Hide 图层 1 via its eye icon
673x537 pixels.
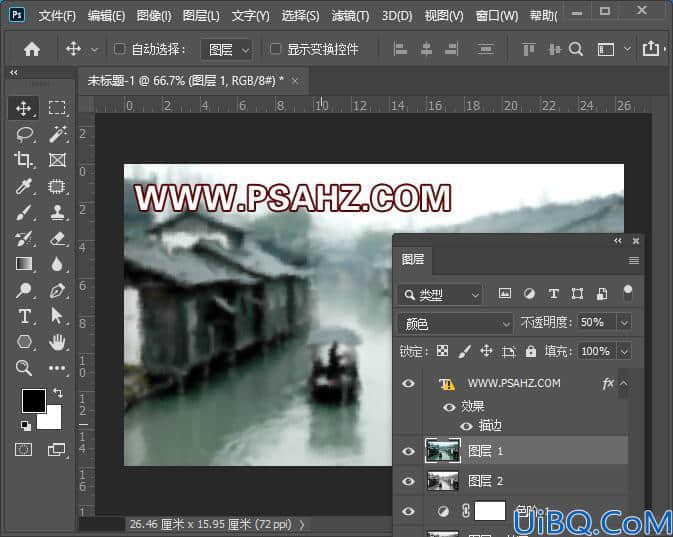click(408, 451)
